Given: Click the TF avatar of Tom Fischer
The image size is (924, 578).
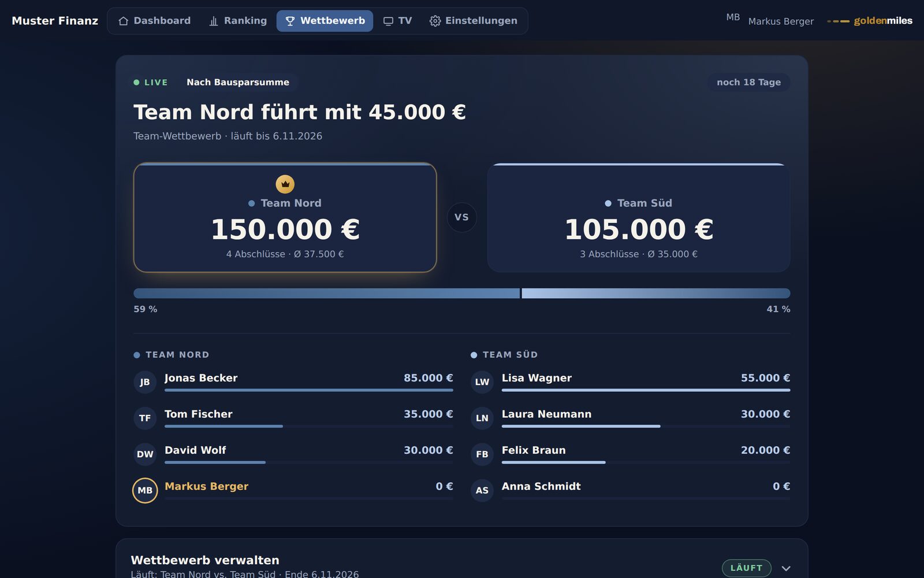Looking at the screenshot, I should tap(145, 418).
